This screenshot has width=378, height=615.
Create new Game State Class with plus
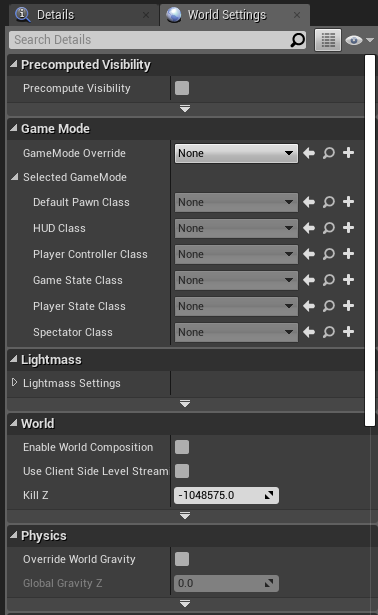click(x=348, y=280)
